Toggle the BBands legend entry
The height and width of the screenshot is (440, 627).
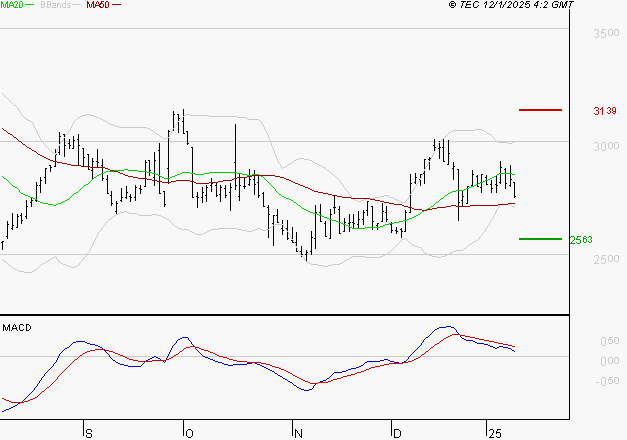tap(56, 6)
